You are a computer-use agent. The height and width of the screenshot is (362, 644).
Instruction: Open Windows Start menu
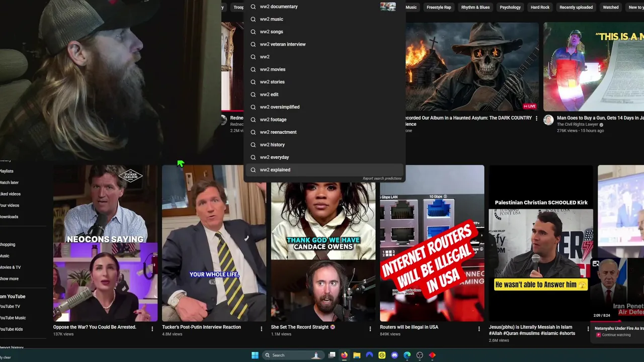tap(255, 355)
